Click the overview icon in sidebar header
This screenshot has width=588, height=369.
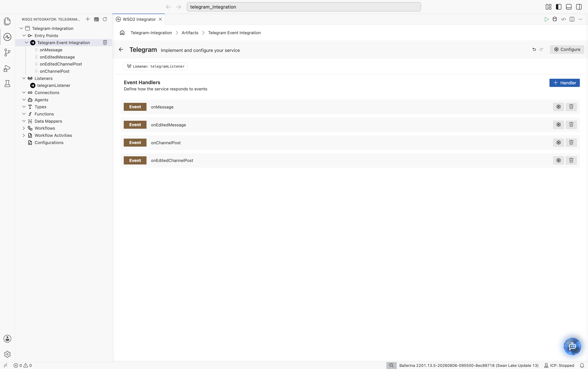click(97, 19)
